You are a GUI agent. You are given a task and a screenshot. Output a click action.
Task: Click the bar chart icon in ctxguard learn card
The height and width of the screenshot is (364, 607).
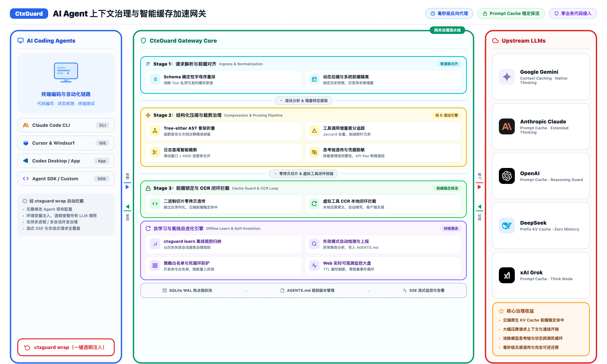pyautogui.click(x=155, y=244)
